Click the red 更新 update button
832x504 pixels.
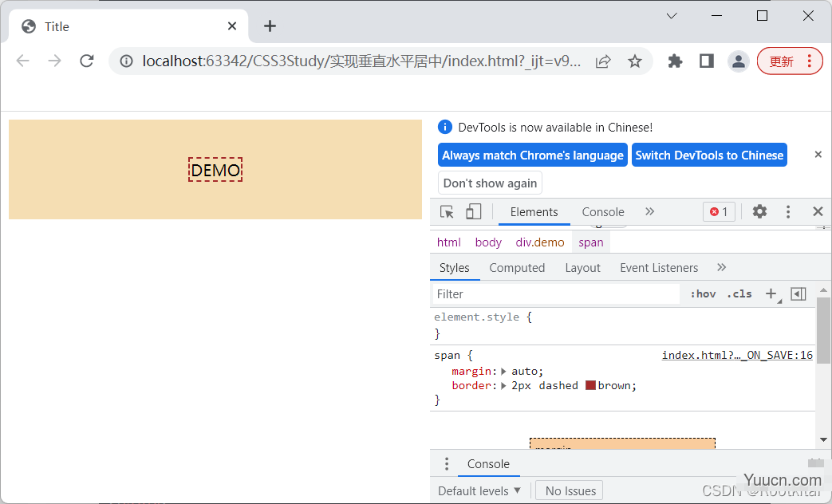(x=789, y=61)
